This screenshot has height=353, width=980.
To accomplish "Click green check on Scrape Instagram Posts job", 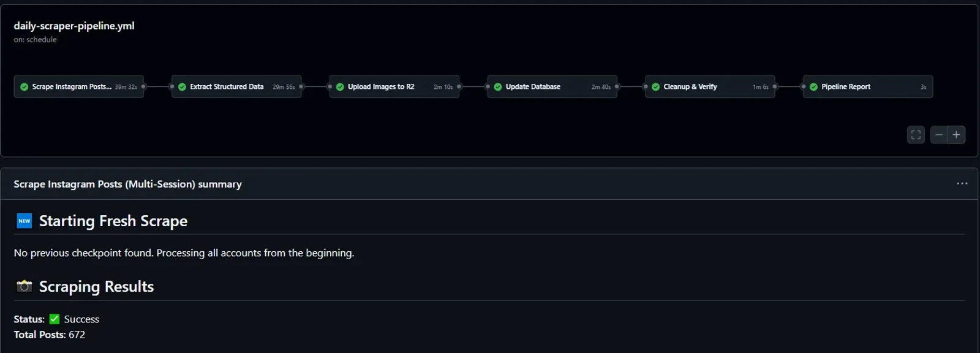I will pos(24,87).
